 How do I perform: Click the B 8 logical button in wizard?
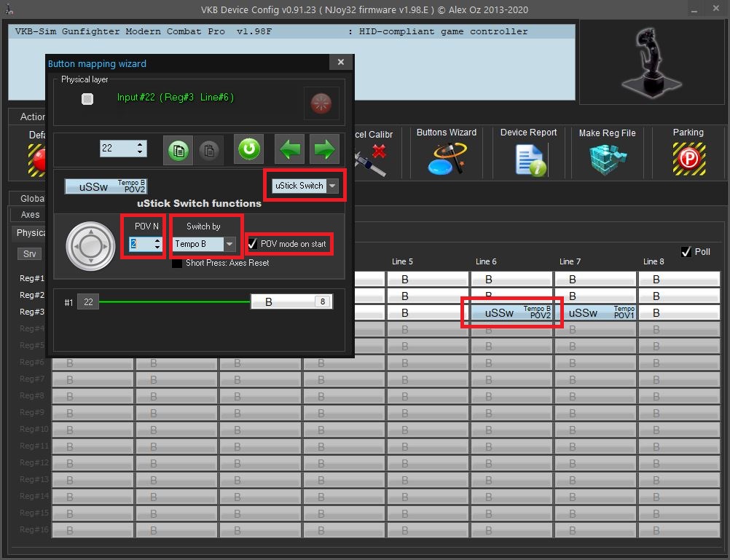coord(291,301)
